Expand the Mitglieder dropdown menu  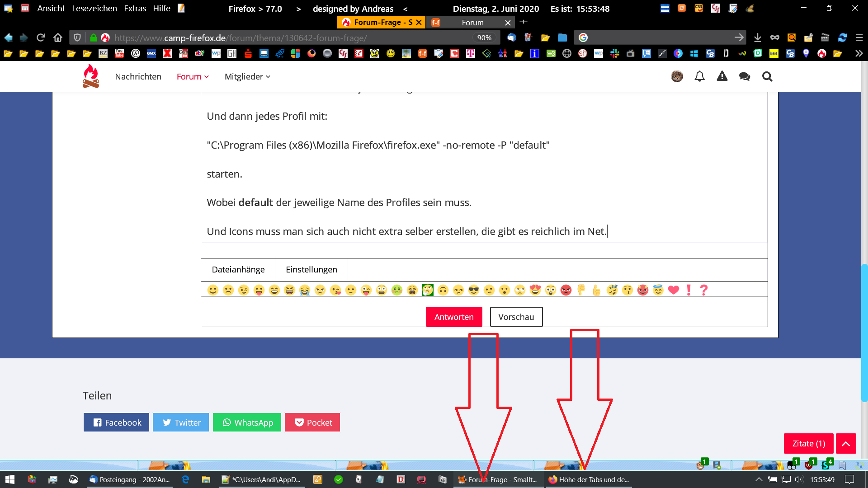pyautogui.click(x=247, y=76)
